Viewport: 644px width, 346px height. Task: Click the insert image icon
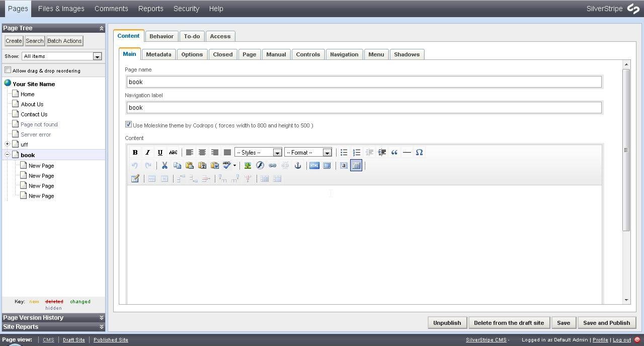pyautogui.click(x=248, y=165)
